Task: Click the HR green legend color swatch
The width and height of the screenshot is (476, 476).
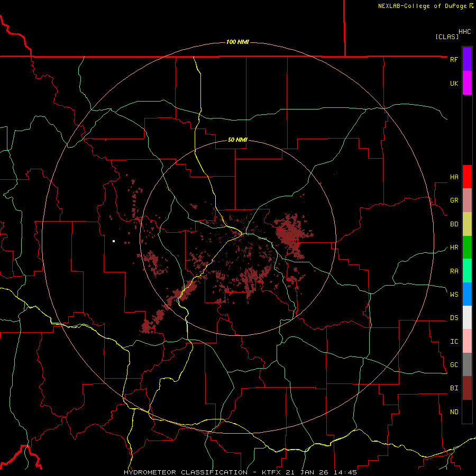Action: click(467, 248)
